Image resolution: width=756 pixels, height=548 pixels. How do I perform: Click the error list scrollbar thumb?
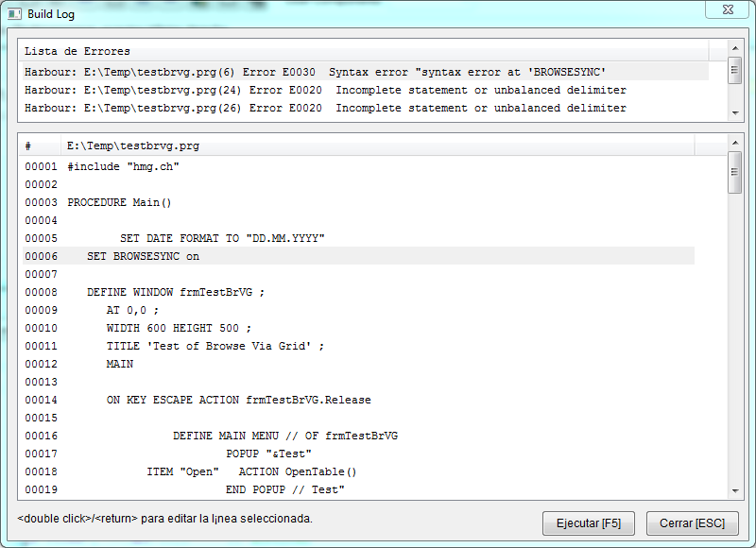tap(734, 71)
